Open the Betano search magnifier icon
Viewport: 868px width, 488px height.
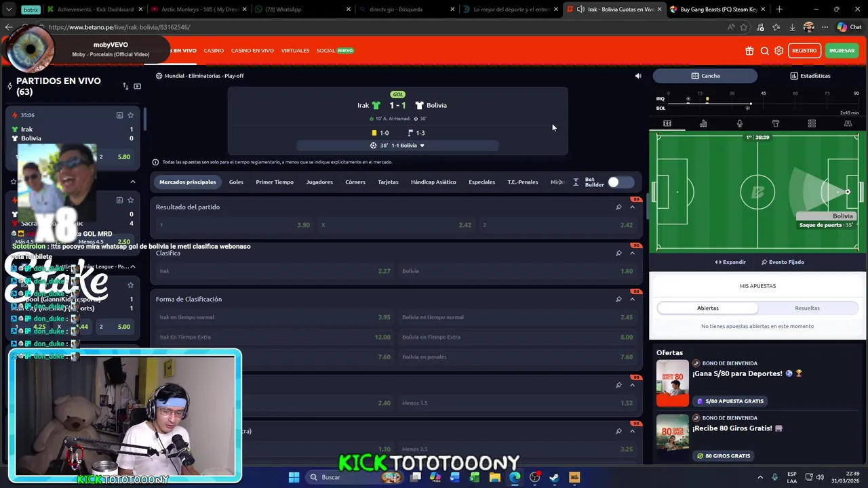coord(764,51)
